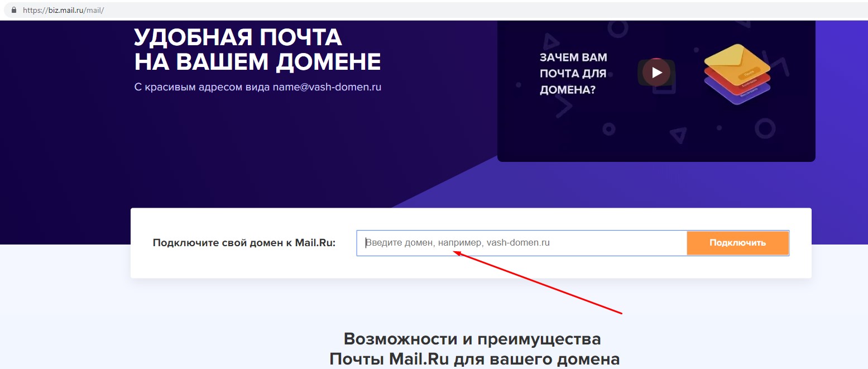Viewport: 868px width, 369px height.
Task: Click the biz.mail.ru/mail/ URL in the address bar
Action: coord(63,11)
